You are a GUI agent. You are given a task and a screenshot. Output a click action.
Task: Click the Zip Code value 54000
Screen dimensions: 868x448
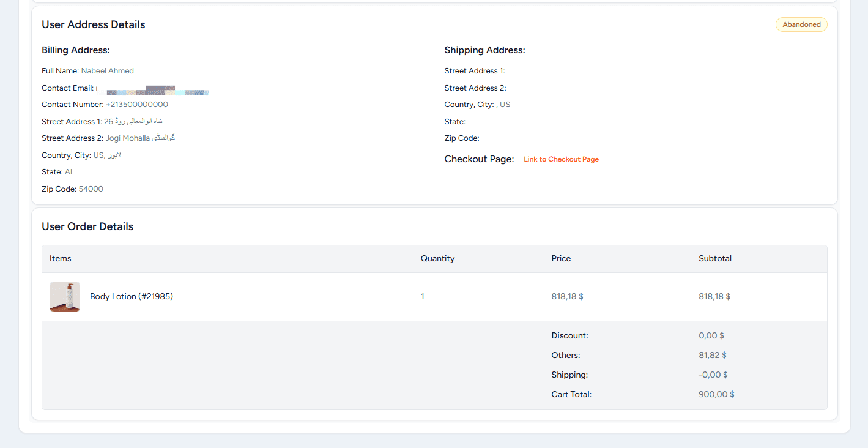(x=91, y=189)
